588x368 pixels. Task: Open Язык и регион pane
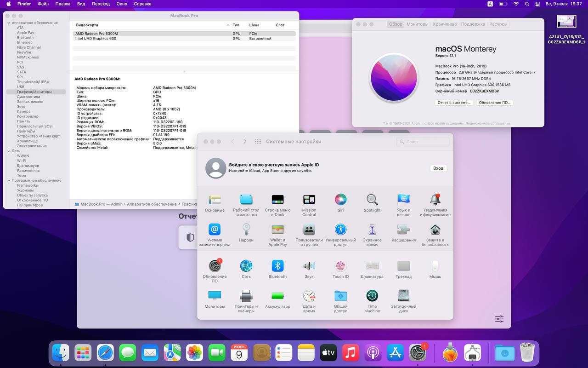click(x=403, y=200)
